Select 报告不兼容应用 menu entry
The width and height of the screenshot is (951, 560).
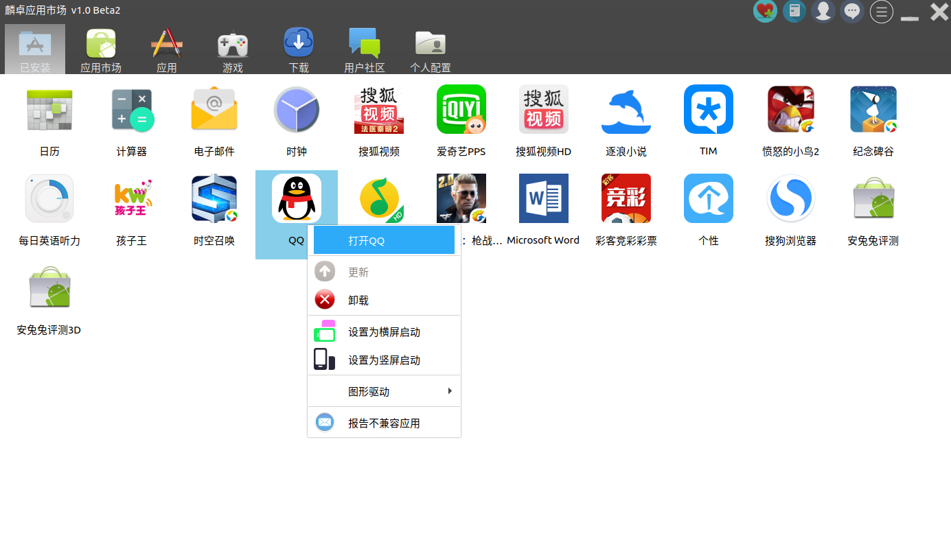(x=384, y=423)
